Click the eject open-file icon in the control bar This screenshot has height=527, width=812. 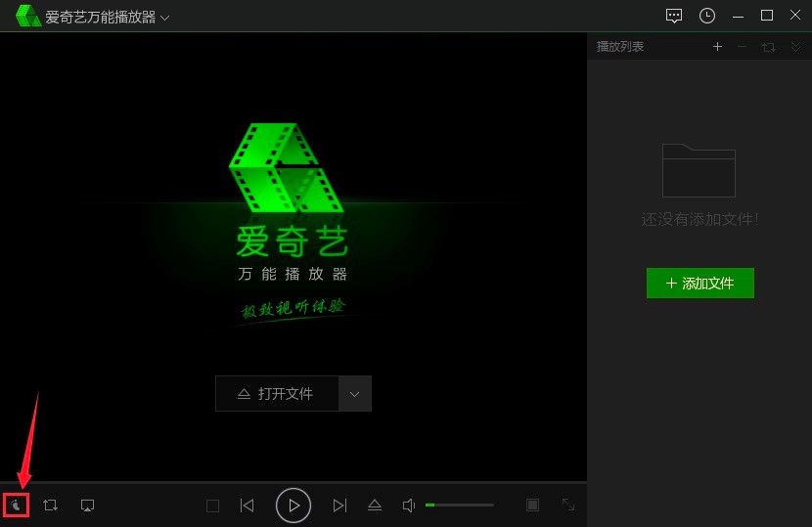click(x=375, y=505)
